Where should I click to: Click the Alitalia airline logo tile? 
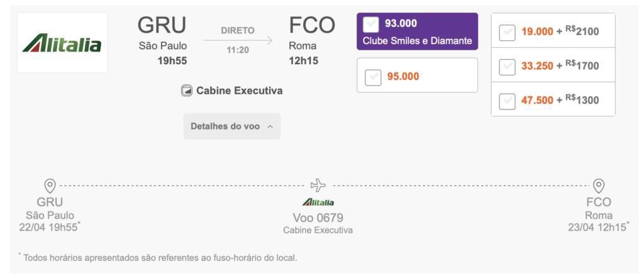62,43
